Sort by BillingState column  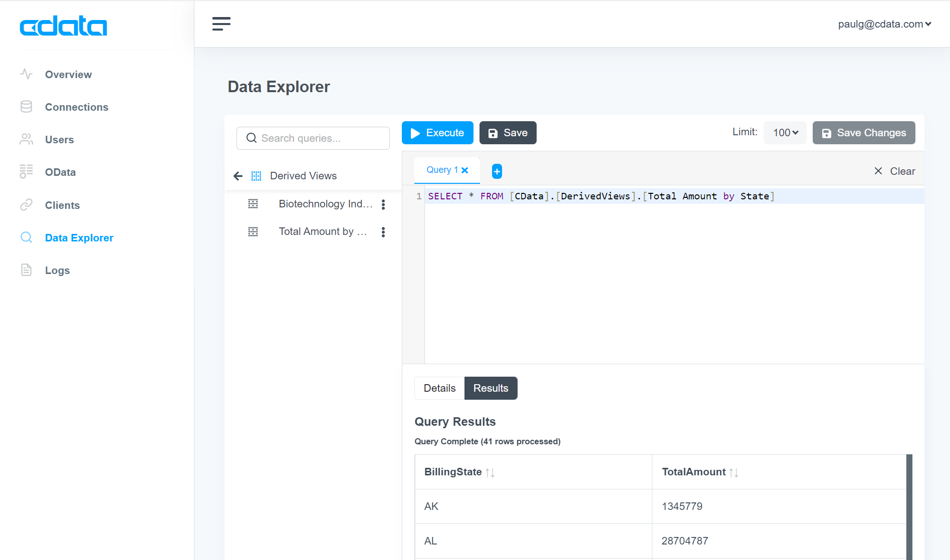[490, 472]
